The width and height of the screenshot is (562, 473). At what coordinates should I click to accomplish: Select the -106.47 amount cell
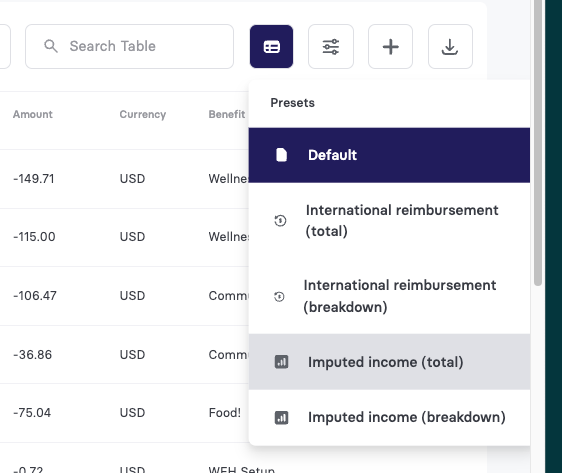pos(35,296)
